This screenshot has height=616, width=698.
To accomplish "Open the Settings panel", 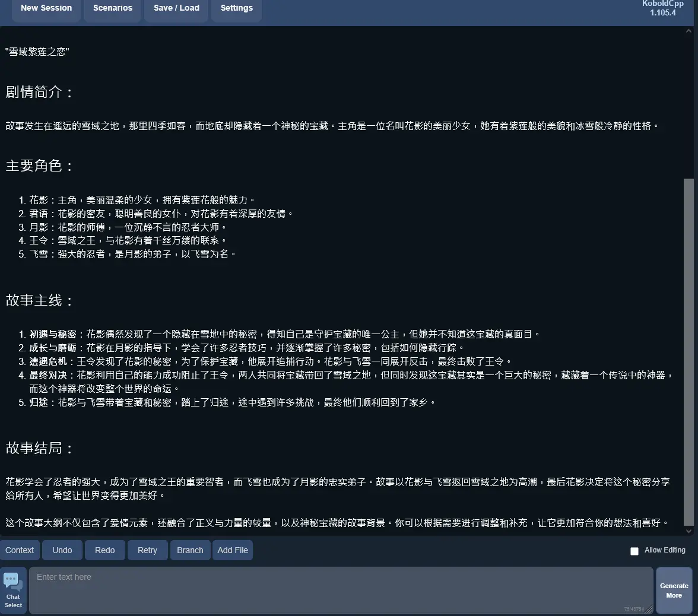I will pos(236,8).
